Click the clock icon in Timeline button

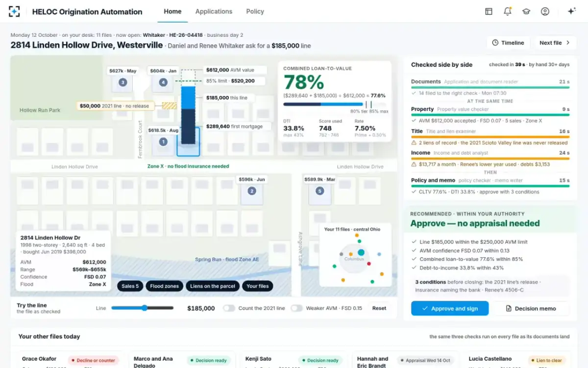click(495, 43)
